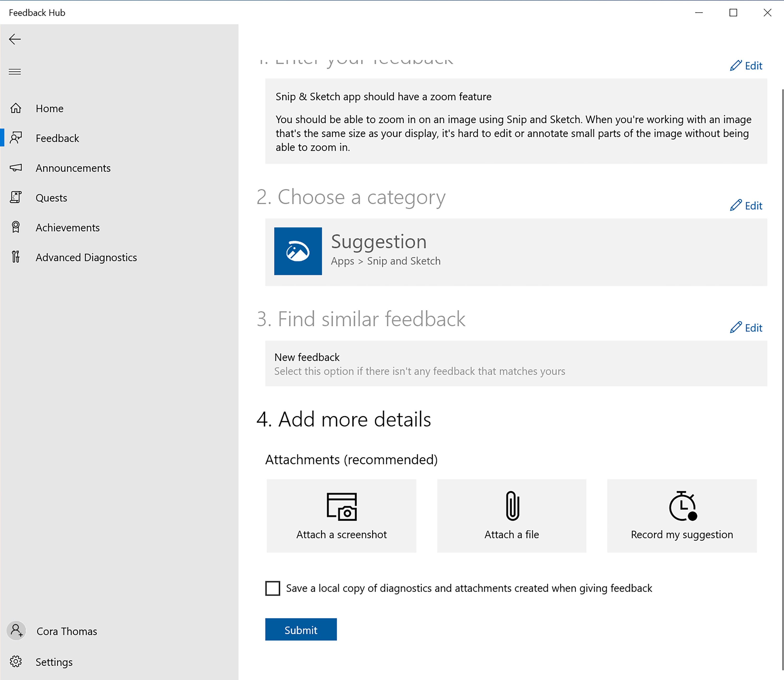Screen dimensions: 784x680
Task: Expand the hamburger menu icon
Action: [x=15, y=71]
